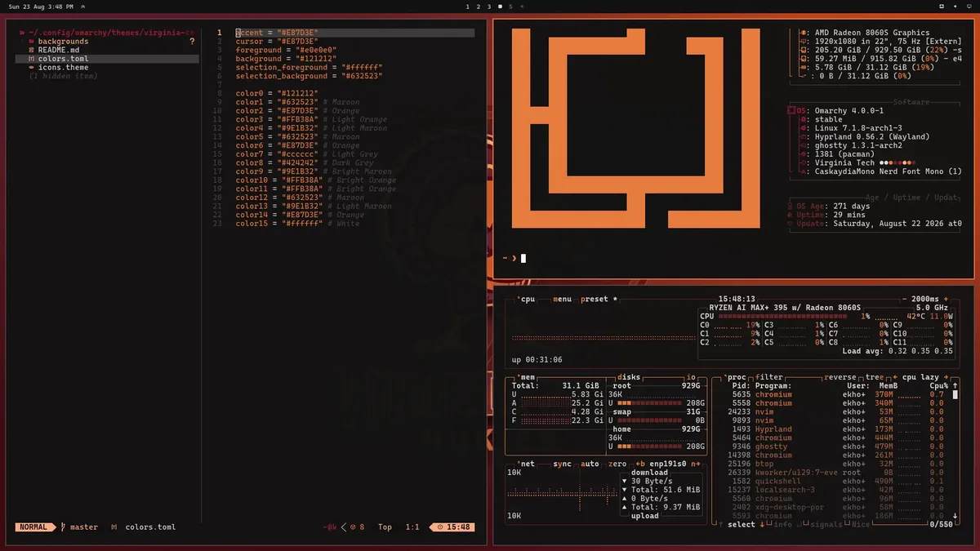Screen dimensions: 980x551
Task: Click the git branch icon before master
Action: tap(64, 527)
